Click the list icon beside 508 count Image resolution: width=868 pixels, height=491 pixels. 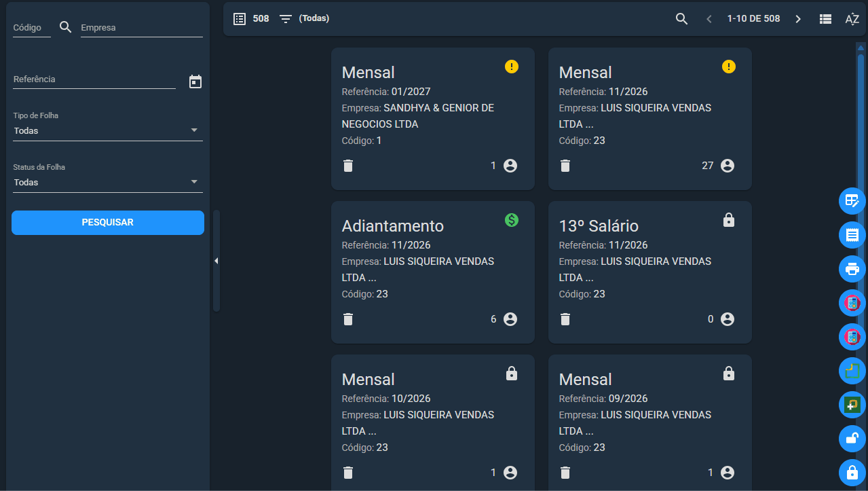(x=240, y=19)
